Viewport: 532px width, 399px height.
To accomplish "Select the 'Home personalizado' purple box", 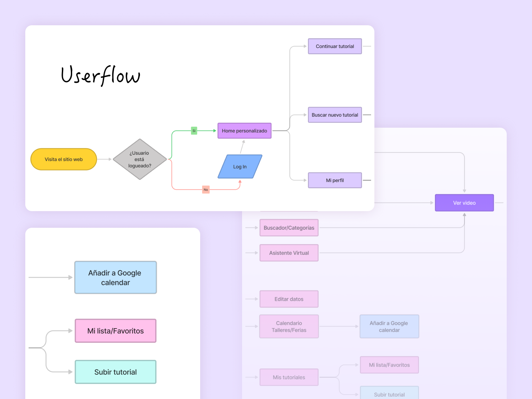I will pyautogui.click(x=244, y=131).
